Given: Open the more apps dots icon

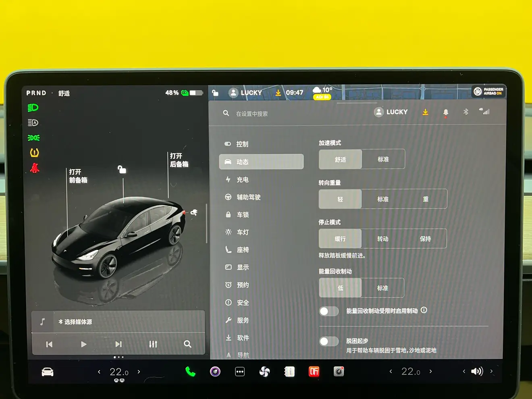Looking at the screenshot, I should (240, 372).
